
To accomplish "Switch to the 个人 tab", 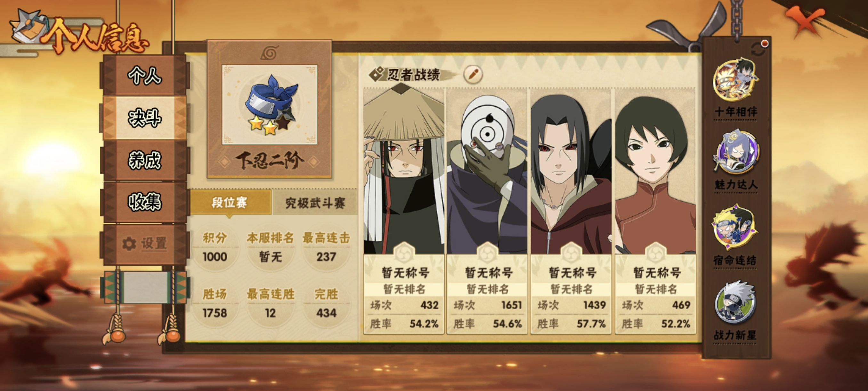I will point(145,76).
